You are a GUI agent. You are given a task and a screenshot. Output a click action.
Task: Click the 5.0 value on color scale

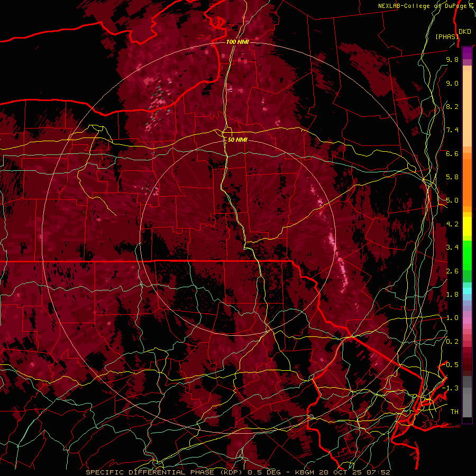[x=452, y=200]
